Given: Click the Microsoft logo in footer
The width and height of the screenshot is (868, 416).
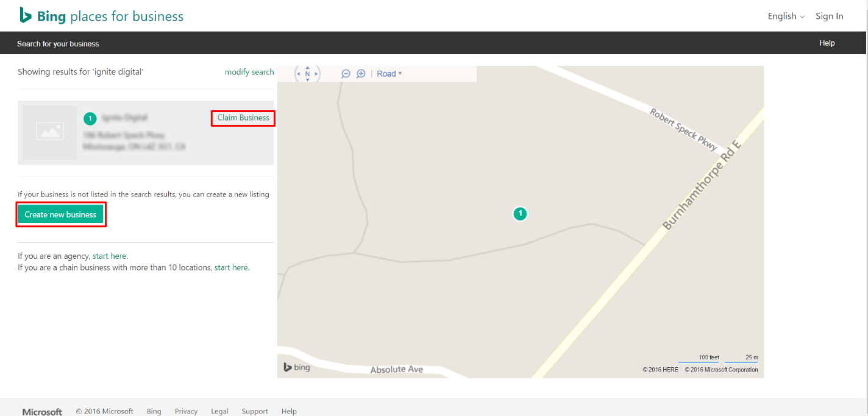Looking at the screenshot, I should pyautogui.click(x=42, y=412).
